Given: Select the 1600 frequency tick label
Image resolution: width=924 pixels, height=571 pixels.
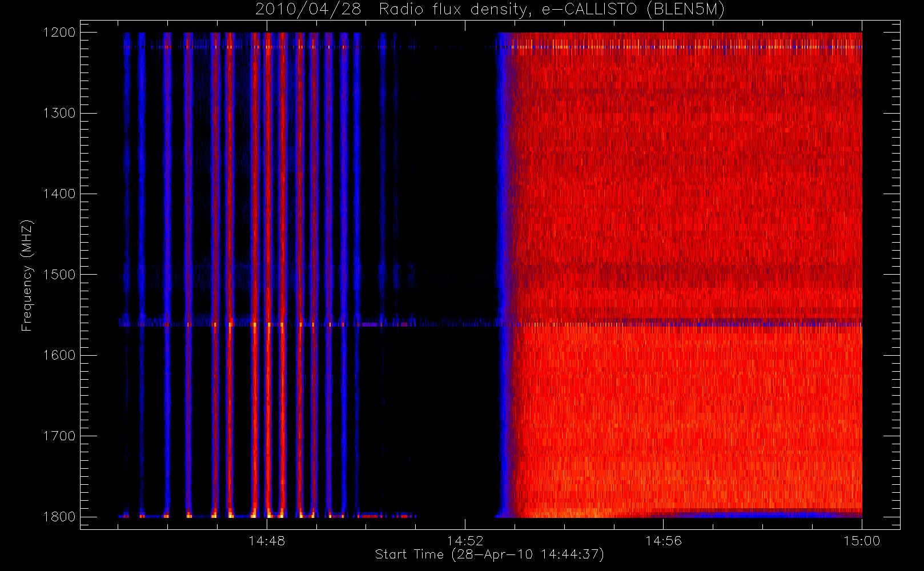Looking at the screenshot, I should pyautogui.click(x=59, y=355).
